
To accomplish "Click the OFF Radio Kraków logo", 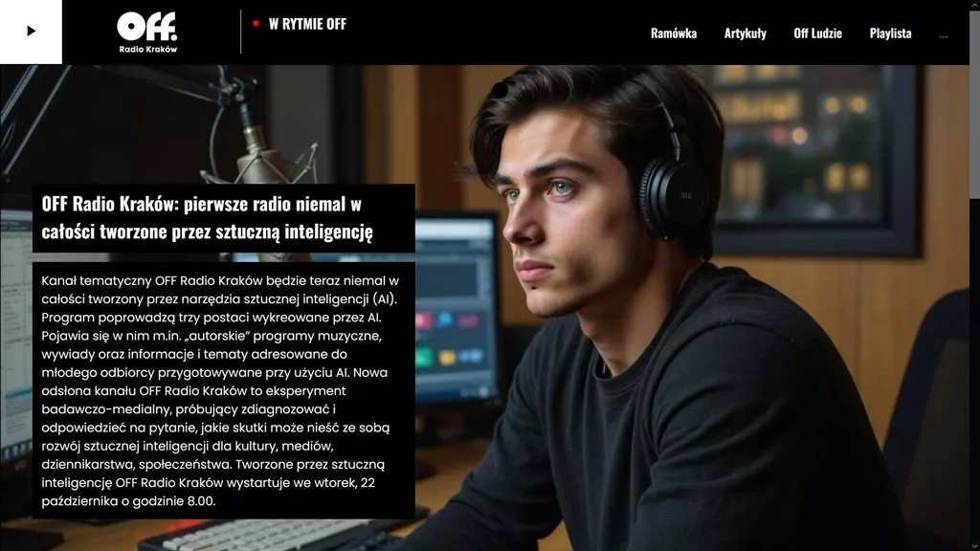I will point(147,32).
